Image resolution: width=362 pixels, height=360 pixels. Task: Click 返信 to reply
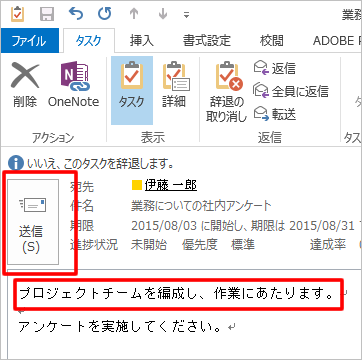(x=275, y=68)
